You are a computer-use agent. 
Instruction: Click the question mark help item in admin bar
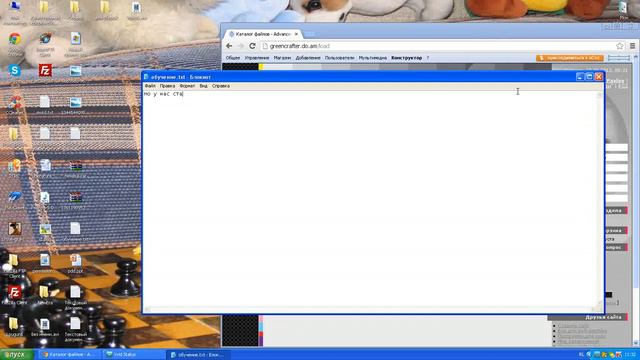pos(428,58)
